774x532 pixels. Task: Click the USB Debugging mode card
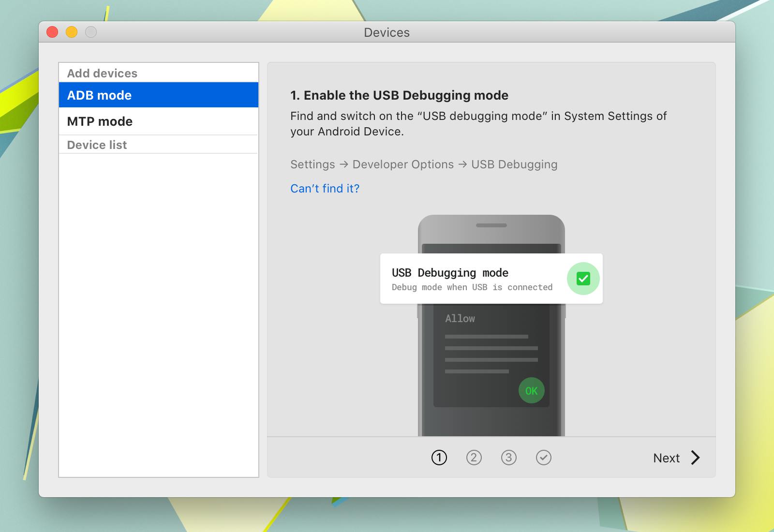[x=491, y=279]
